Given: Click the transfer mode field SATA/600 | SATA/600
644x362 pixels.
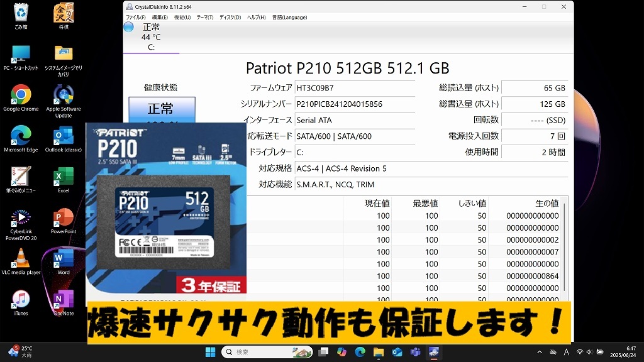Looking at the screenshot, I should (x=355, y=136).
